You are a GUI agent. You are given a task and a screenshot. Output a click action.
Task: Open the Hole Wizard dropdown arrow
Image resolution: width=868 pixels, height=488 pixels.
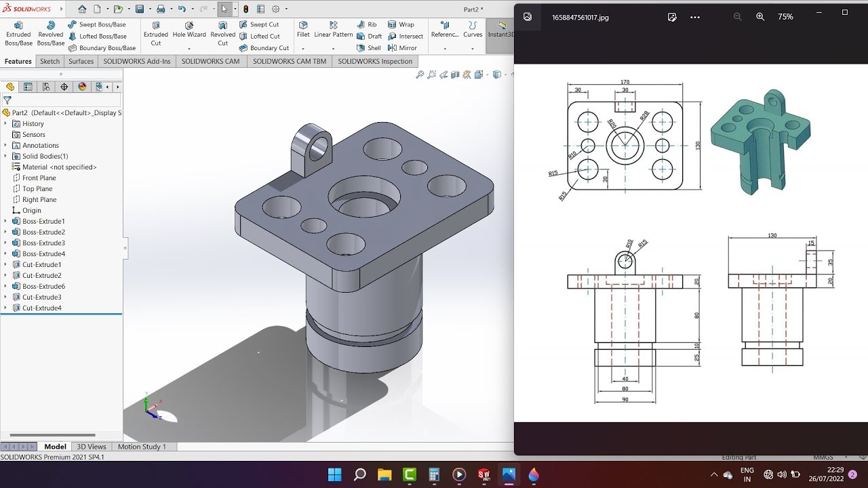[189, 48]
